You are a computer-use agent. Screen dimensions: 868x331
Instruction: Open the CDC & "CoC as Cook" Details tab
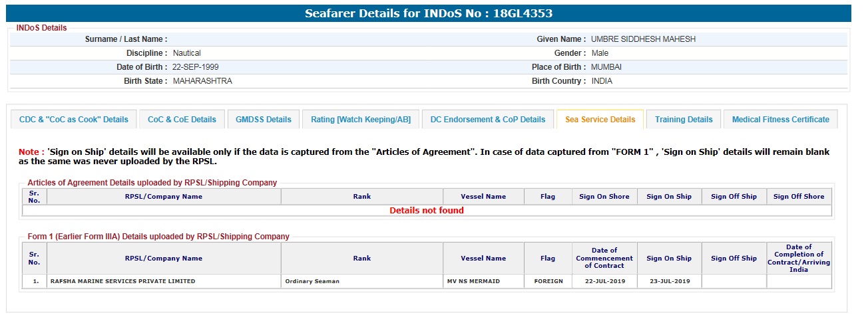click(x=74, y=120)
